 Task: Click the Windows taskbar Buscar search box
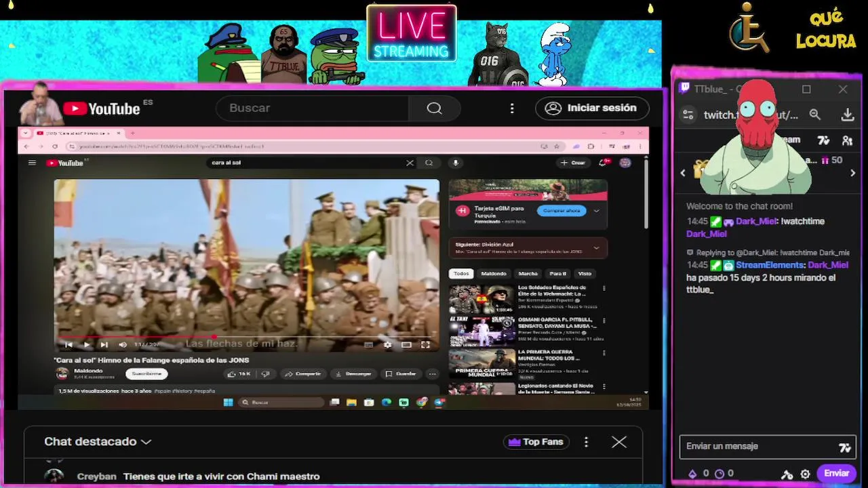pyautogui.click(x=282, y=403)
